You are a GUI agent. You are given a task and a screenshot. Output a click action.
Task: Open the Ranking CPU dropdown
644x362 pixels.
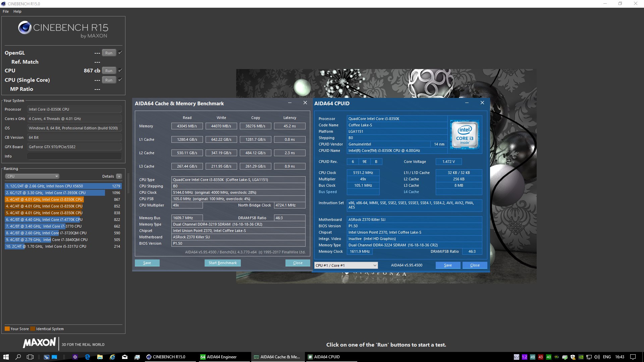click(32, 176)
